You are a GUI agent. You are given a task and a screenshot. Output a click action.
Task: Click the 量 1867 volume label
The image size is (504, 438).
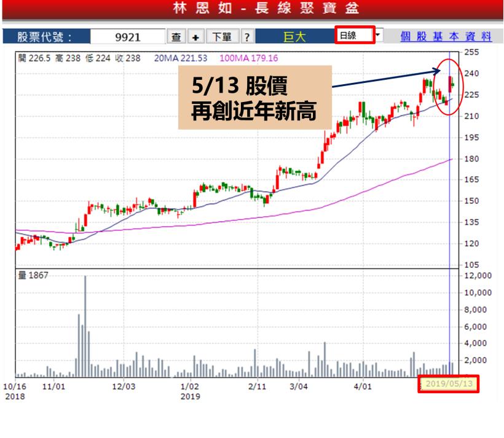pyautogui.click(x=33, y=275)
